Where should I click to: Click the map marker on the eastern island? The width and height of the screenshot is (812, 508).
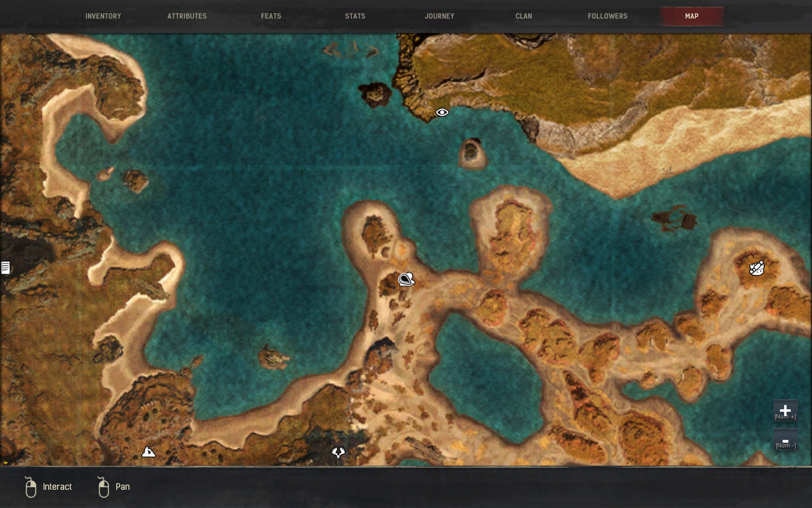click(757, 268)
